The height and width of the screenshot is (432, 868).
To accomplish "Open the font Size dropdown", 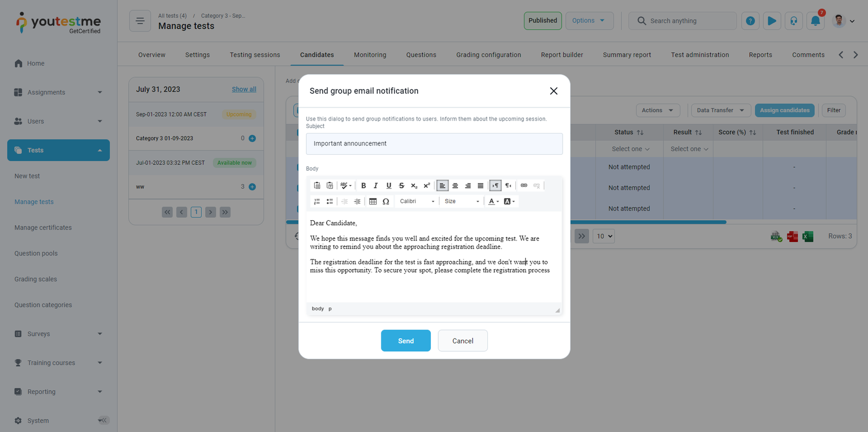I will tap(462, 201).
